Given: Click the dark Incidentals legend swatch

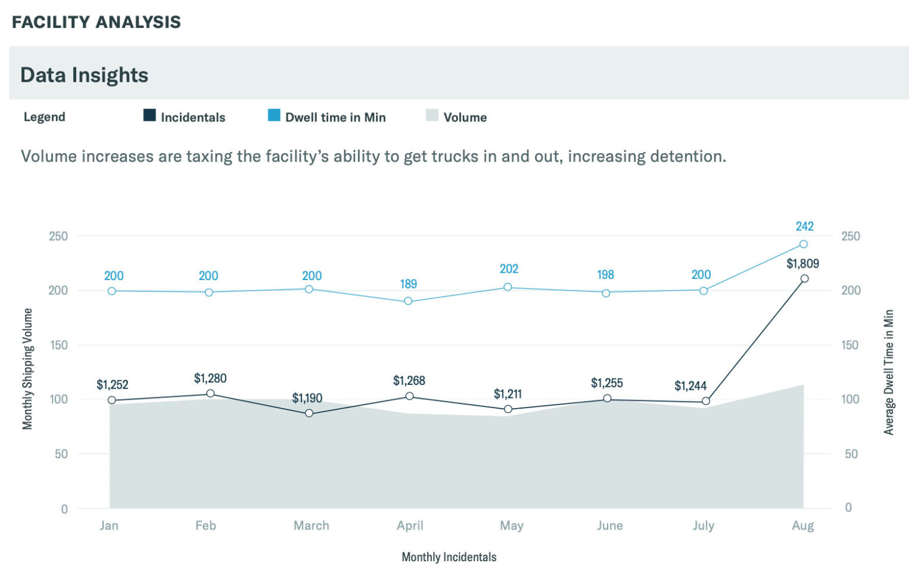Looking at the screenshot, I should [x=150, y=116].
